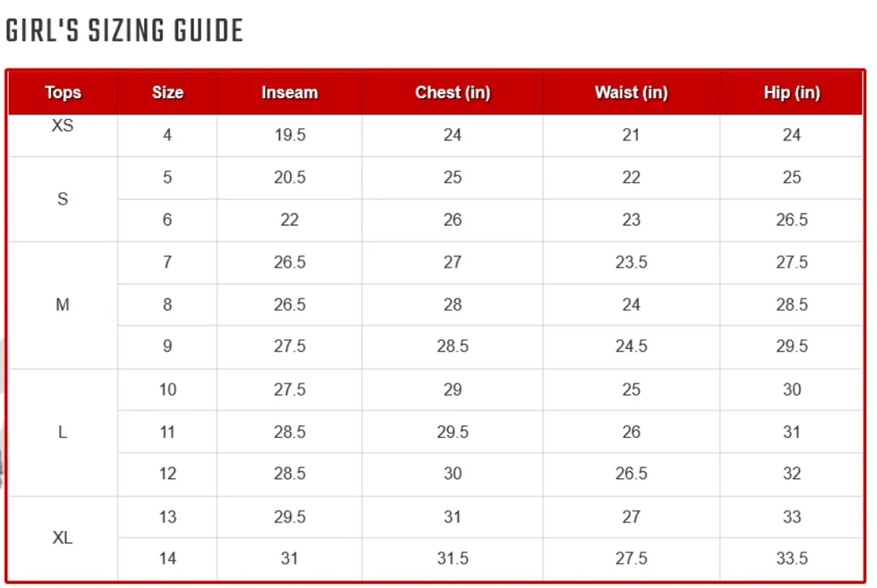The image size is (877, 588).
Task: Select the M tops size label
Action: coord(63,305)
